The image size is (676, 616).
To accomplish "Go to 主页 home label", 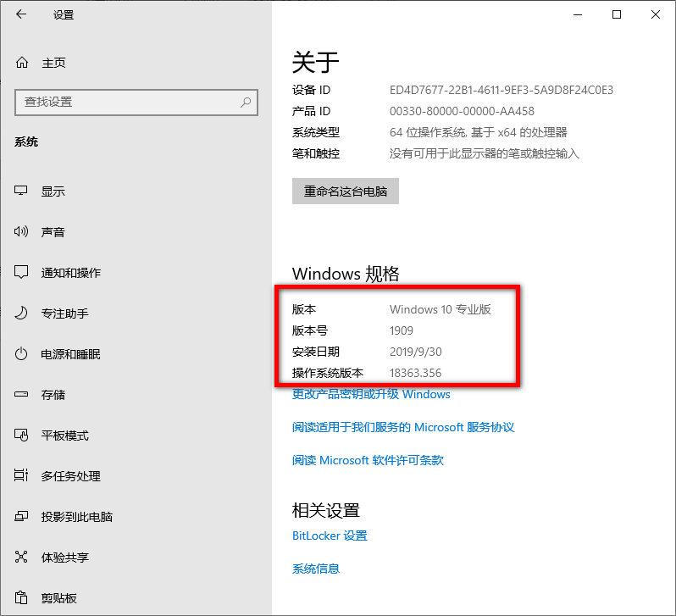I will coord(53,63).
